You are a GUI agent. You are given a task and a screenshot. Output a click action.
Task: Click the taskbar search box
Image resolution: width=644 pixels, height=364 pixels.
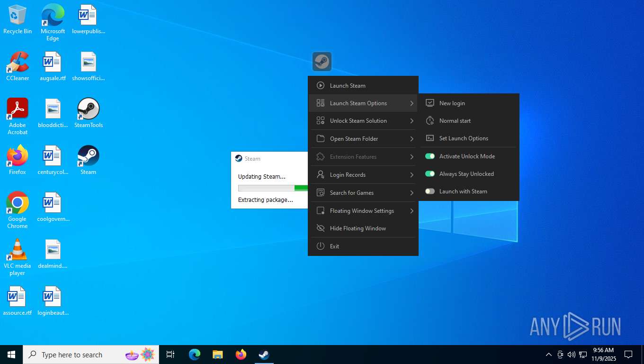click(x=91, y=355)
